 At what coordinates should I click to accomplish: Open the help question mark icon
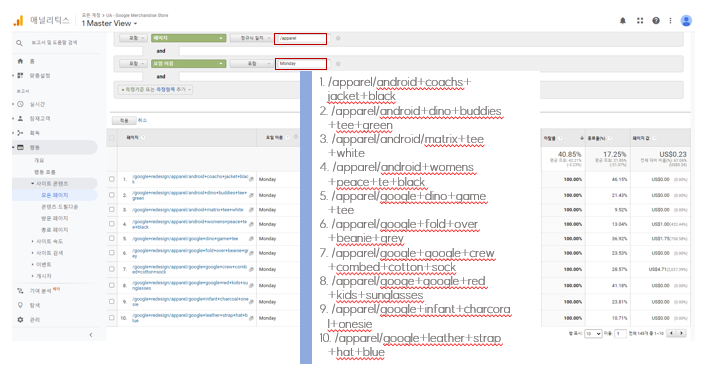point(656,20)
